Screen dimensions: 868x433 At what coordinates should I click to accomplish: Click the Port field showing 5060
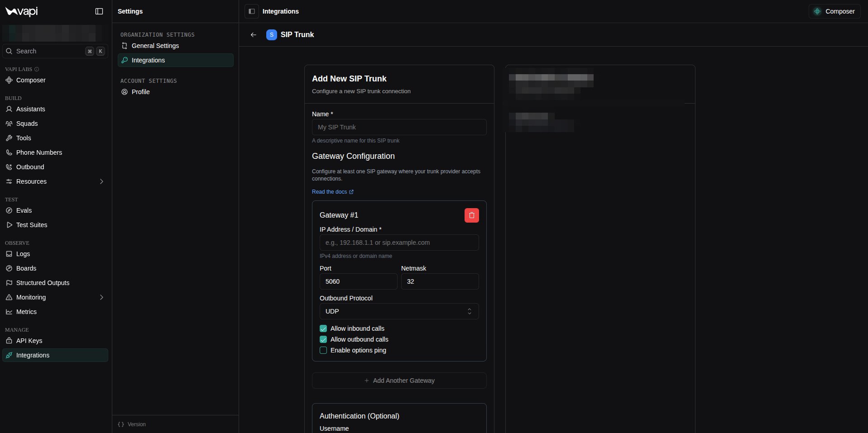click(358, 281)
